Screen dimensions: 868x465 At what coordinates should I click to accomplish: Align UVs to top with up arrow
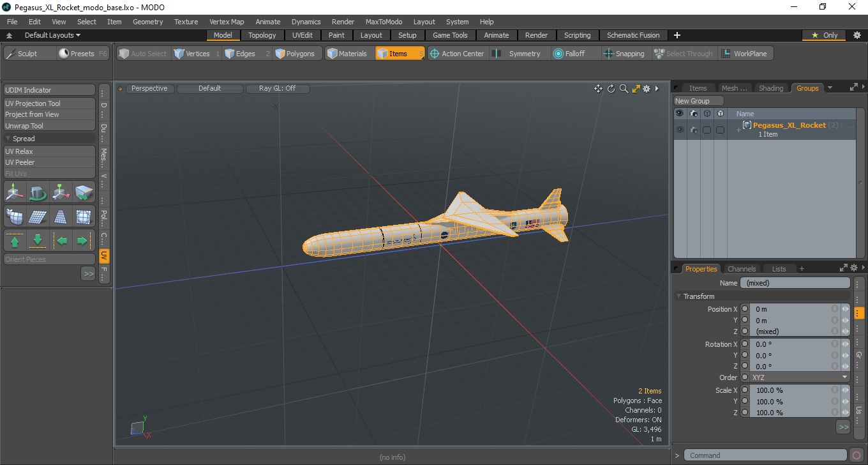pyautogui.click(x=15, y=241)
